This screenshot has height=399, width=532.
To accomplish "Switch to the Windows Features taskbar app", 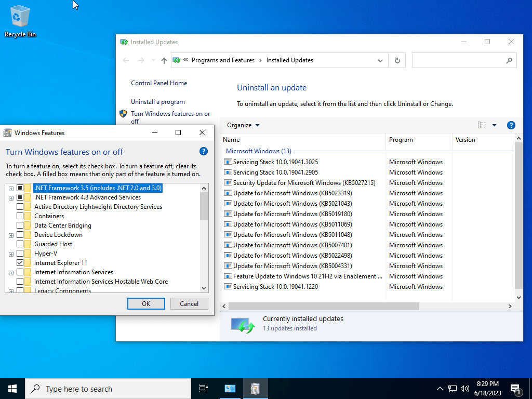I will pyautogui.click(x=255, y=389).
